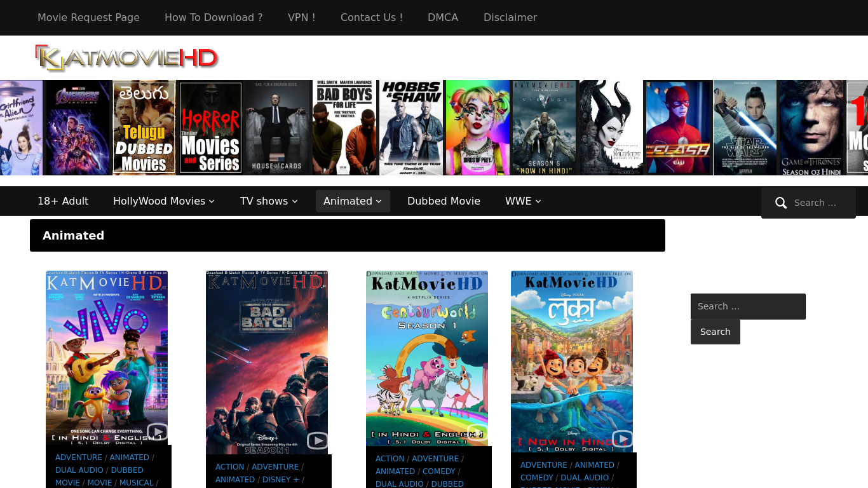Click the ANIMATED tag under Luca

[595, 465]
